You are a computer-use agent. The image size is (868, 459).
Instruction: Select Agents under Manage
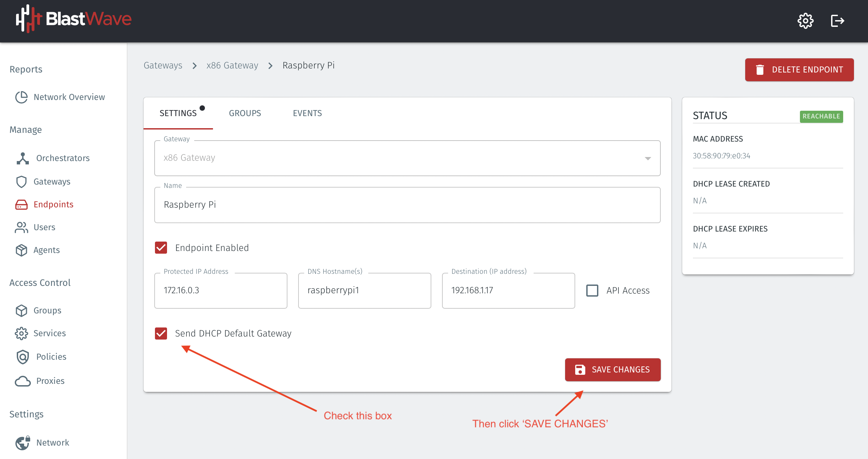(x=47, y=250)
